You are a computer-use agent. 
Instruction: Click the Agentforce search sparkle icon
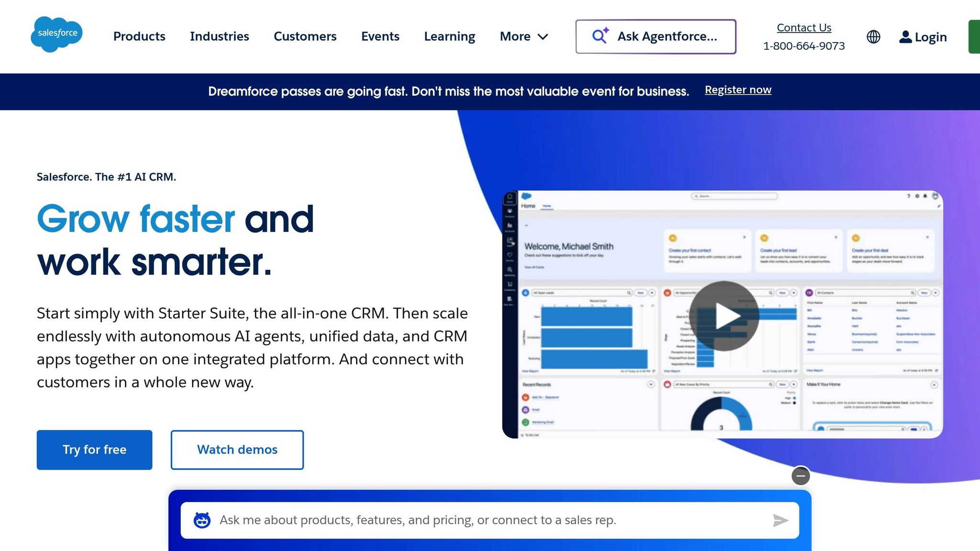[601, 36]
